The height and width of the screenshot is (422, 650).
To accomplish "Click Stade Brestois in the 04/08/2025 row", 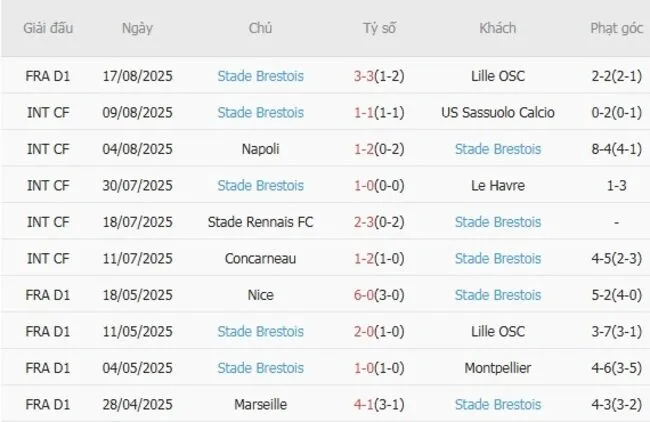I will [x=497, y=149].
